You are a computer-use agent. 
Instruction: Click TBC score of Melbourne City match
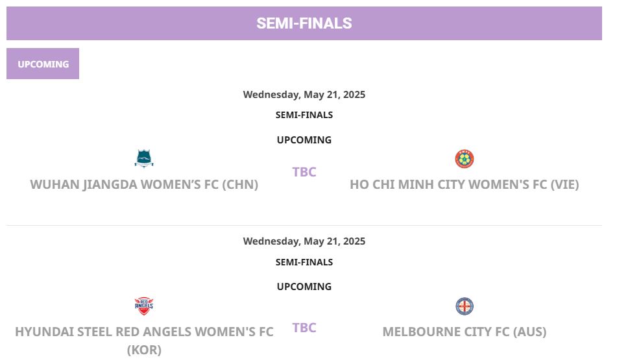(304, 328)
